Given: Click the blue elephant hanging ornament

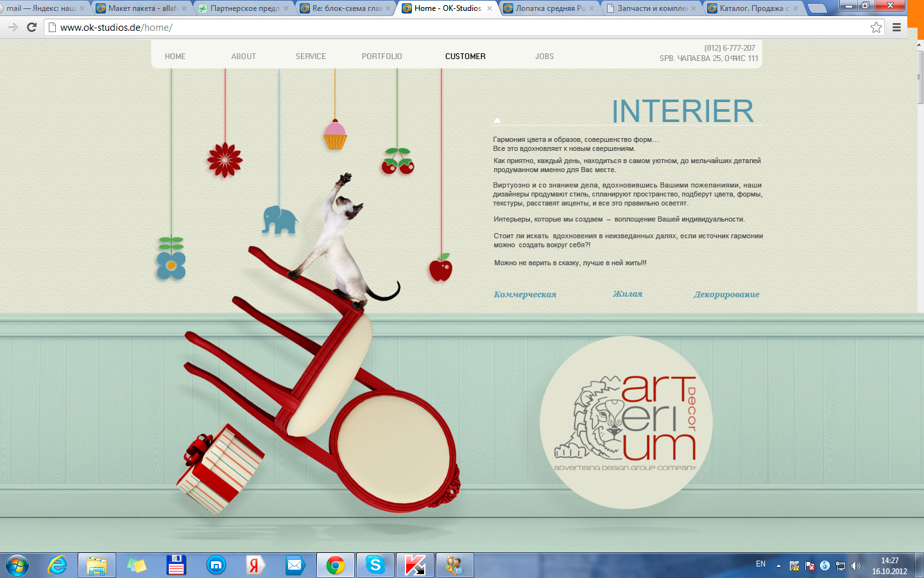Looking at the screenshot, I should pos(280,220).
